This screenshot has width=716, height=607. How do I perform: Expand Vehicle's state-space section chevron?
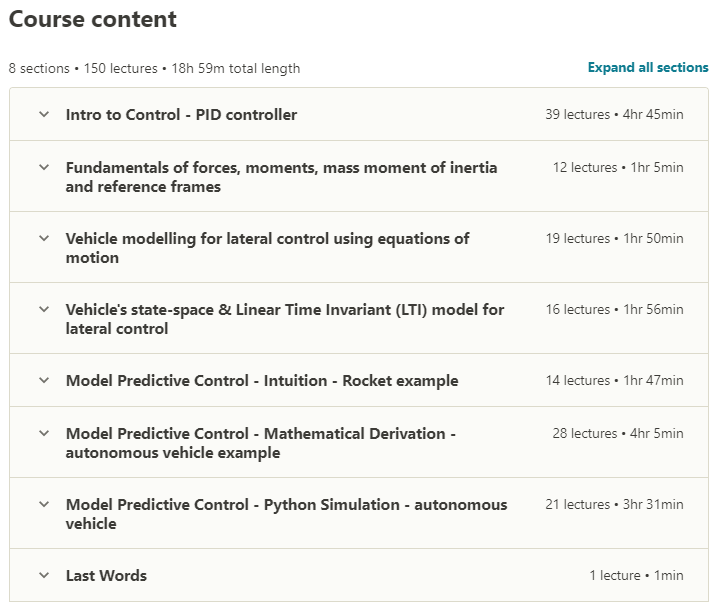(x=44, y=309)
